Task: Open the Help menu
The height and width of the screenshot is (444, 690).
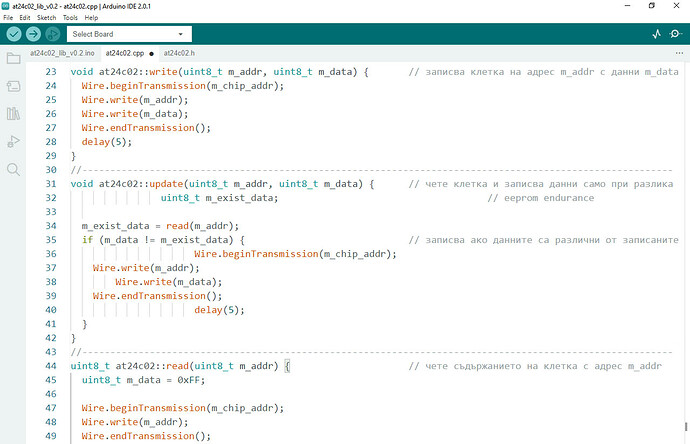Action: [x=91, y=18]
